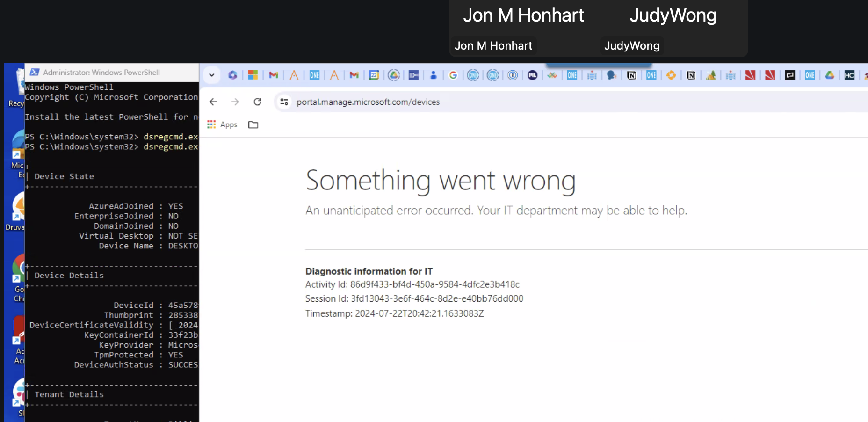
Task: Click the Activity Id 86d9f433 line
Action: click(412, 284)
